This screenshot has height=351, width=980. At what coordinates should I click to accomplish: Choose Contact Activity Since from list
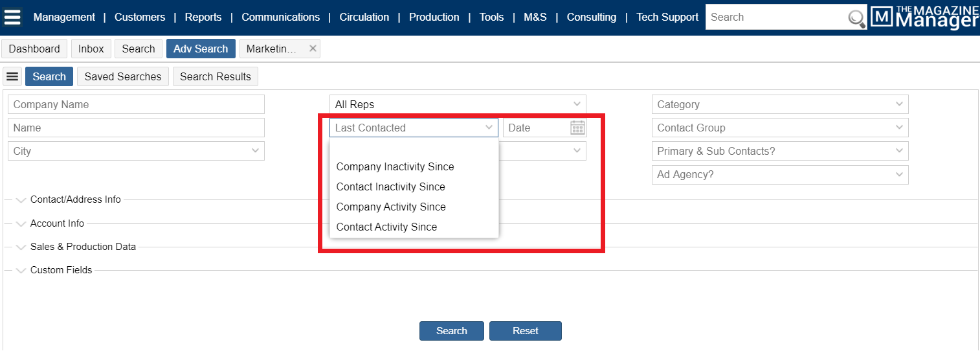coord(386,227)
